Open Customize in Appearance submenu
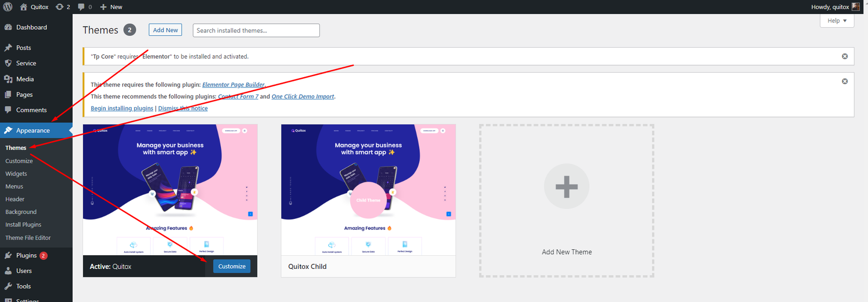The image size is (868, 302). [19, 161]
